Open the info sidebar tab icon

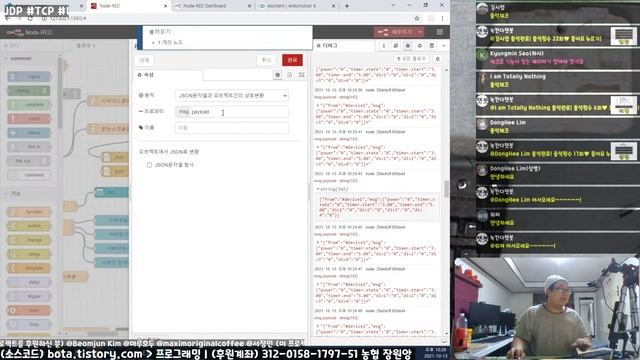click(384, 46)
